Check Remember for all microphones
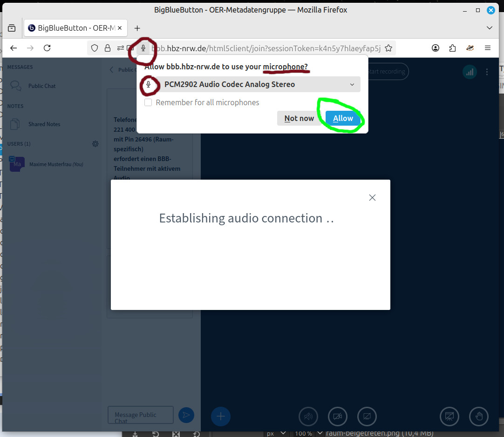The height and width of the screenshot is (437, 504). coord(148,102)
